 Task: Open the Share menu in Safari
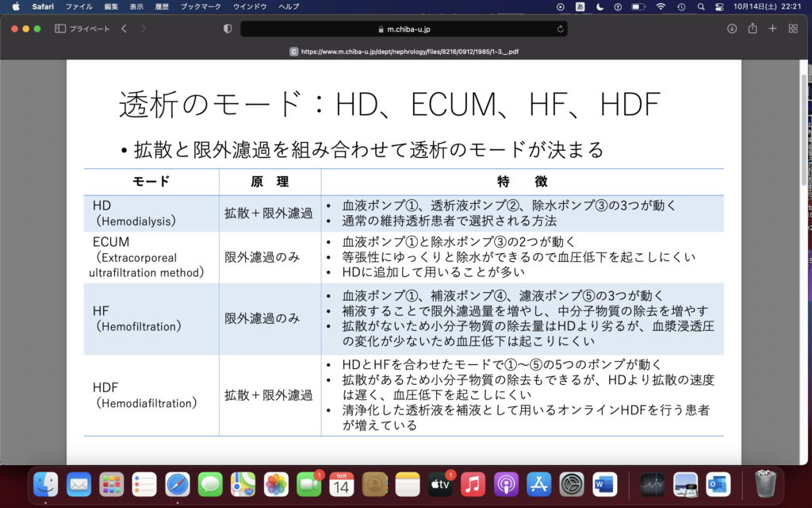[x=753, y=29]
